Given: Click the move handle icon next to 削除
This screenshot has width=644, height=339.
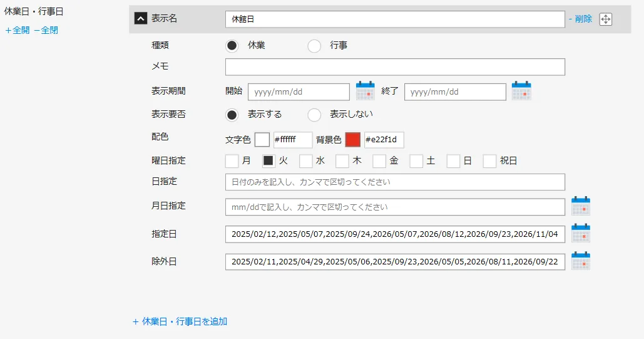Looking at the screenshot, I should coord(605,19).
